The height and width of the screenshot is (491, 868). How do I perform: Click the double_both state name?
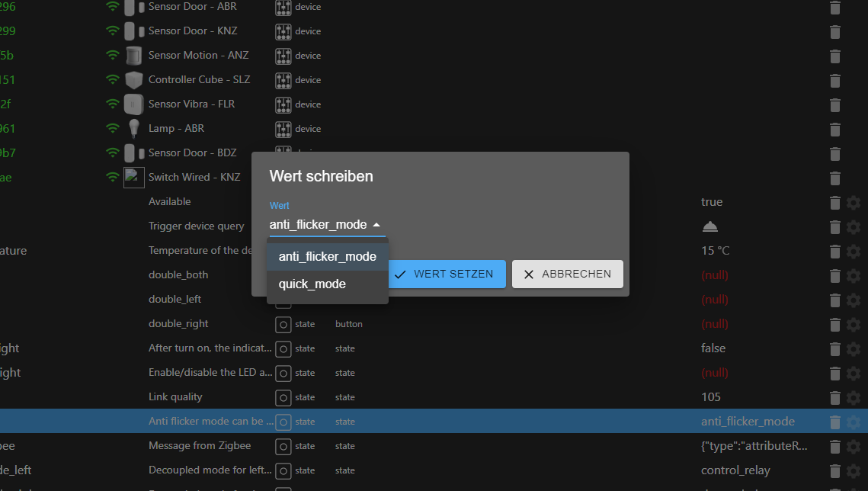pyautogui.click(x=178, y=274)
